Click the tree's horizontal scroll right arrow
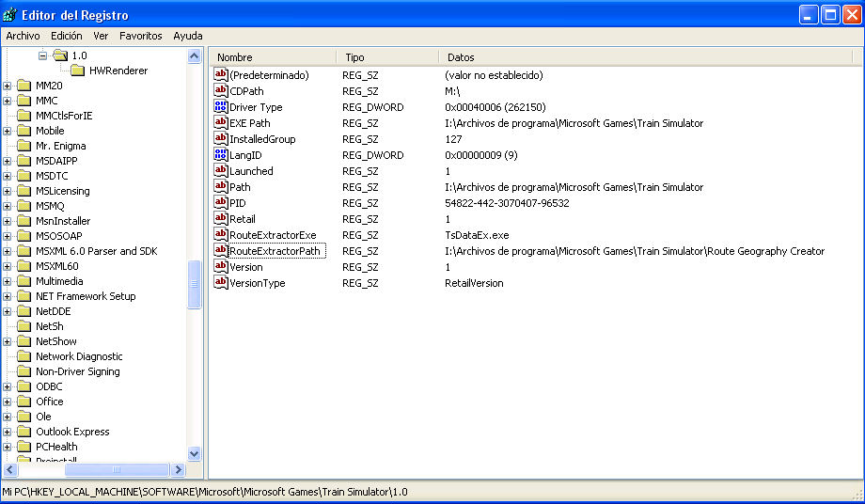The height and width of the screenshot is (504, 865). pos(180,469)
